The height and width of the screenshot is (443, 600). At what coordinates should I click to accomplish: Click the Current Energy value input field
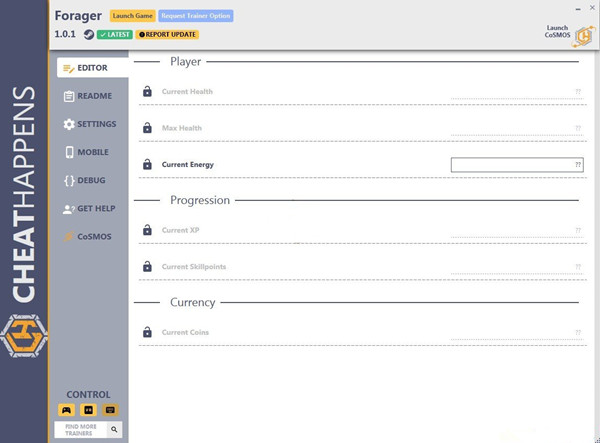point(517,165)
